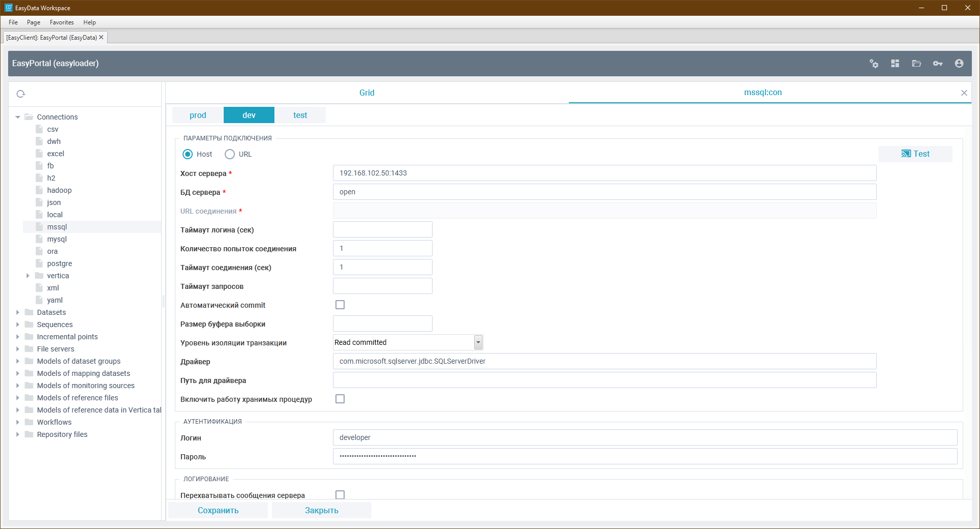
Task: Click the Datasets folder icon
Action: [29, 312]
